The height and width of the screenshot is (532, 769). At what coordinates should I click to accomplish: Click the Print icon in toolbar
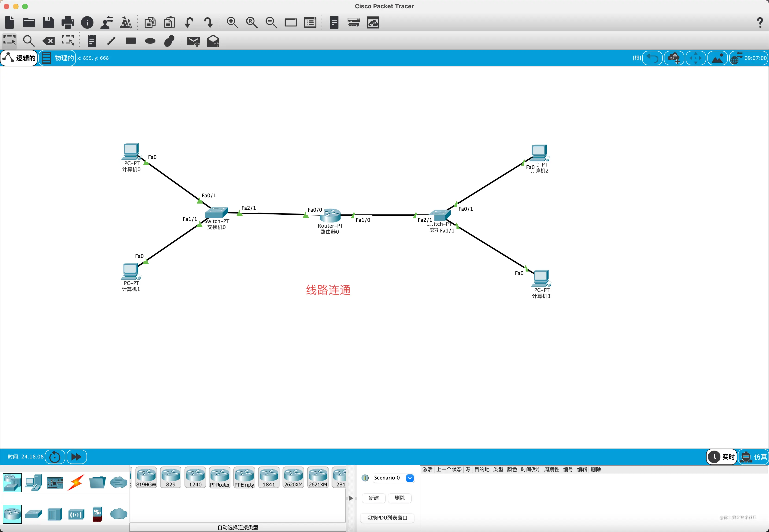[68, 22]
